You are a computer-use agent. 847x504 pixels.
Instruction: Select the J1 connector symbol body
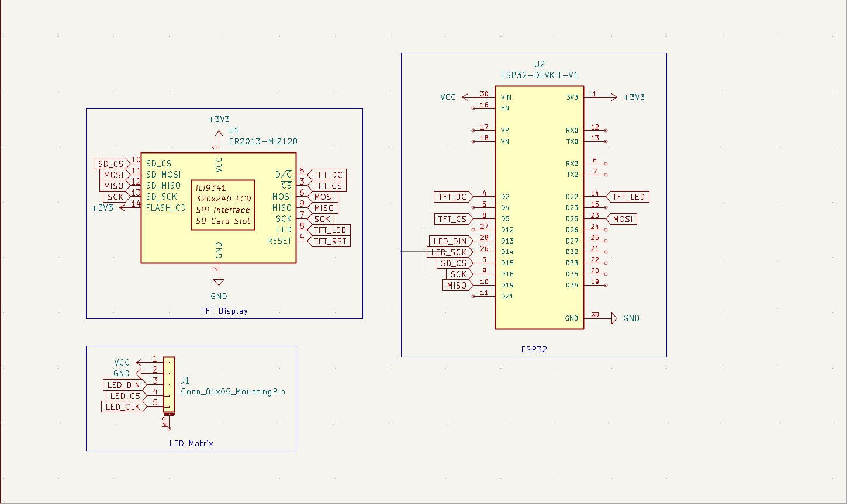[x=169, y=385]
